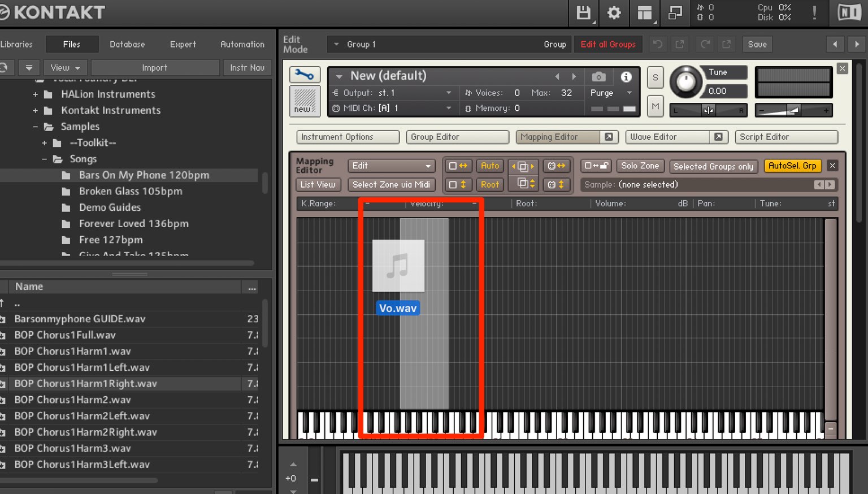Viewport: 868px width, 494px height.
Task: Open the Output st. 1 dropdown
Action: (393, 93)
